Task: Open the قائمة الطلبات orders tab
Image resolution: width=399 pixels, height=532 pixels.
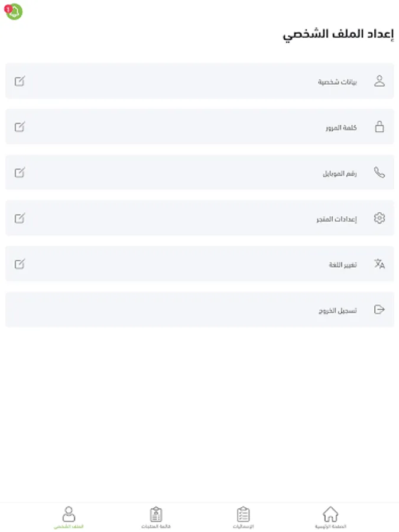Action: click(156, 517)
